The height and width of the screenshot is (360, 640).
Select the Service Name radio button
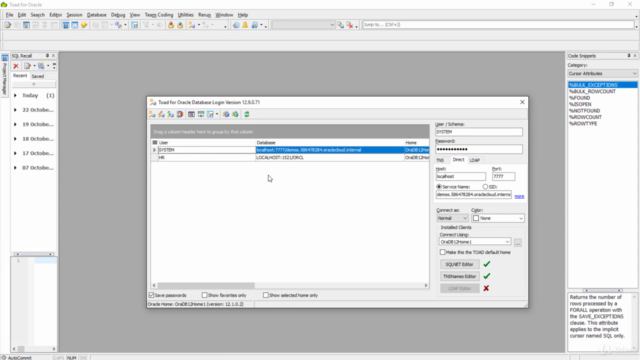coord(439,187)
